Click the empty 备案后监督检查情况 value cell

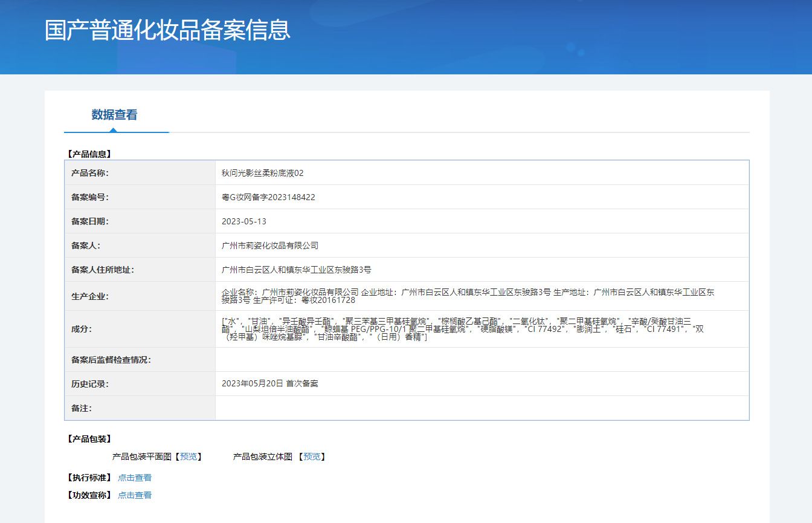click(x=482, y=360)
